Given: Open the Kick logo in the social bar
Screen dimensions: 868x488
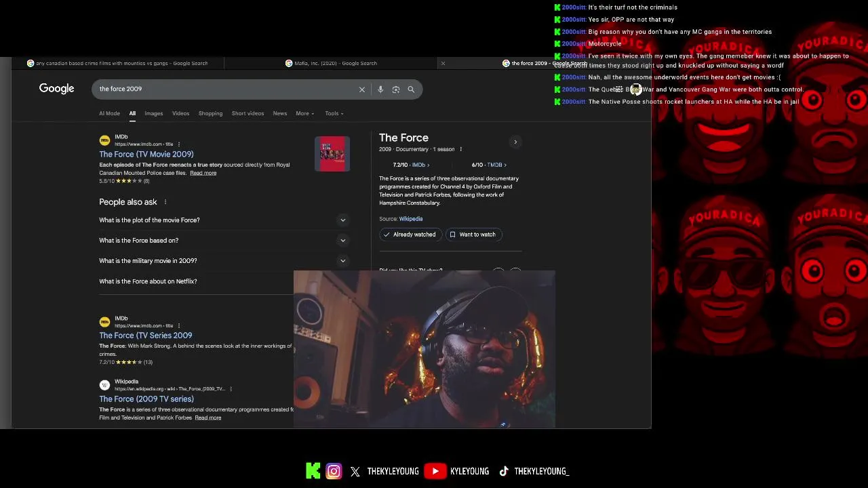Looking at the screenshot, I should (x=313, y=471).
